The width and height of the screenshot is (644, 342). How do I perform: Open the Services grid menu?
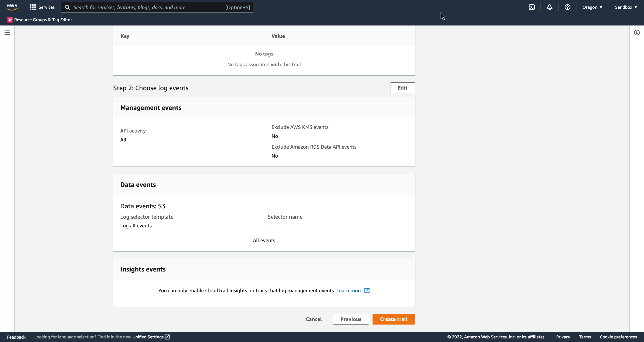point(42,7)
